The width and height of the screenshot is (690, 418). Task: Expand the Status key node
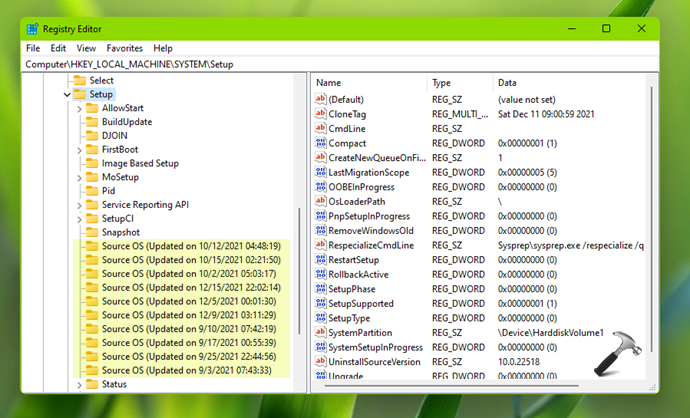point(79,384)
